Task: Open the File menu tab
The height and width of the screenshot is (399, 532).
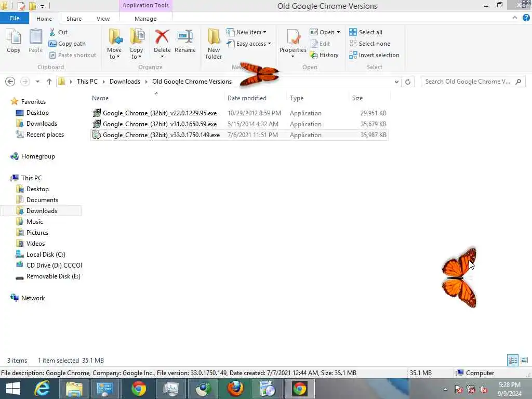Action: (x=15, y=18)
